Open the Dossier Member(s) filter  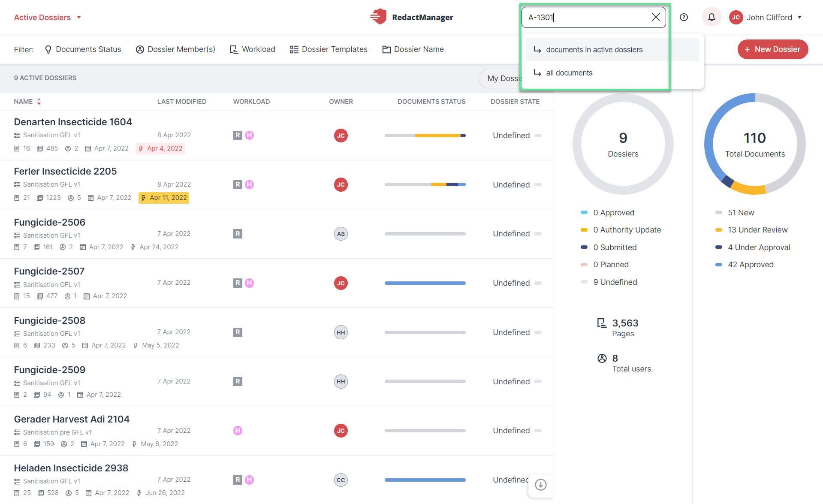coord(175,49)
